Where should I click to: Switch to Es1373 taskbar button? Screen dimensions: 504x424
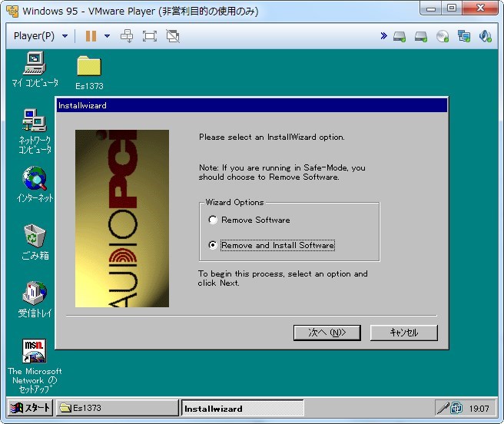click(118, 408)
